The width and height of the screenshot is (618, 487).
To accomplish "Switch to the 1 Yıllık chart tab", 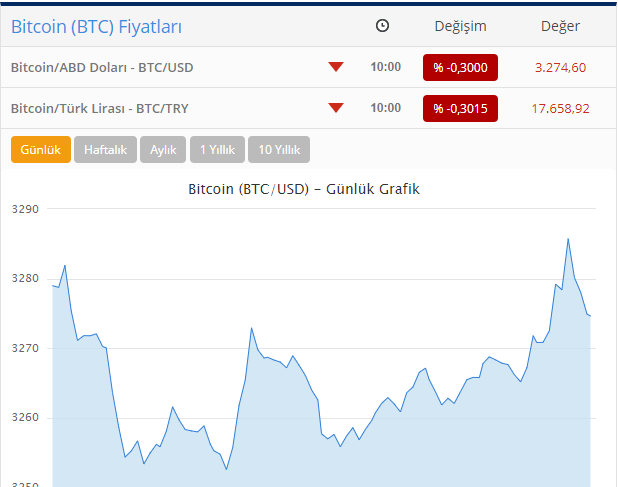I will point(217,149).
